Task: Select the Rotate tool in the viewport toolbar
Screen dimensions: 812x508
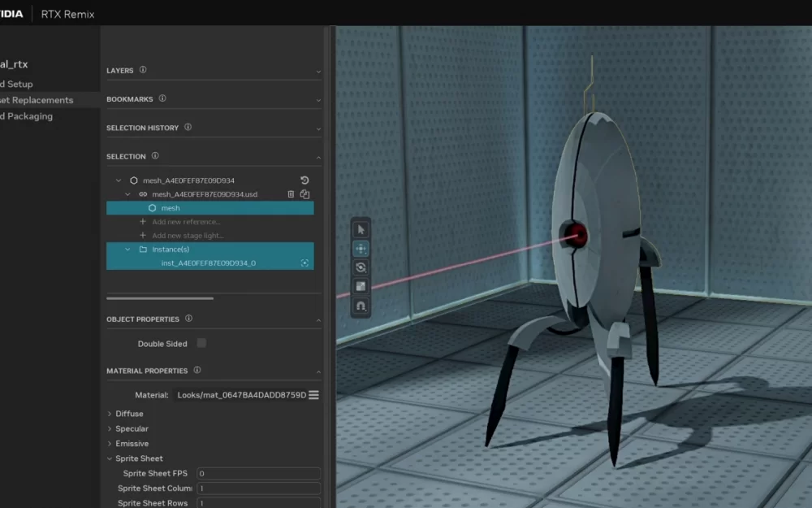Action: 361,267
